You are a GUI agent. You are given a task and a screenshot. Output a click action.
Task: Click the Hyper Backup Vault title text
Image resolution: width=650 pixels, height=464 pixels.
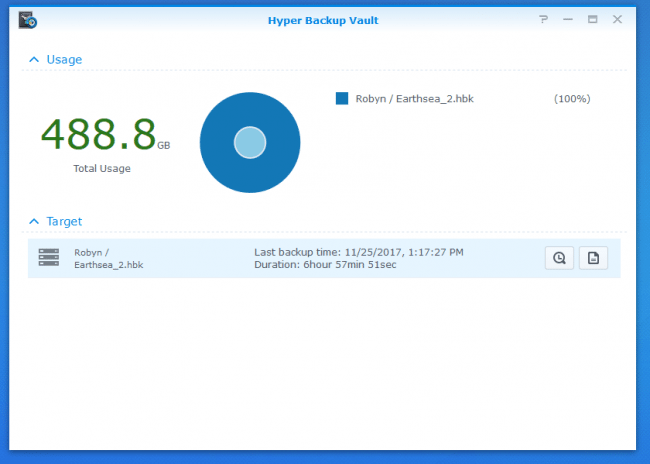click(325, 19)
